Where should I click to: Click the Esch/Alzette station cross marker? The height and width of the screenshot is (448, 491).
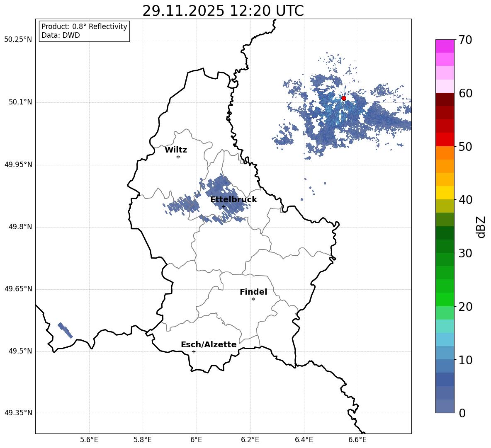[x=194, y=351]
